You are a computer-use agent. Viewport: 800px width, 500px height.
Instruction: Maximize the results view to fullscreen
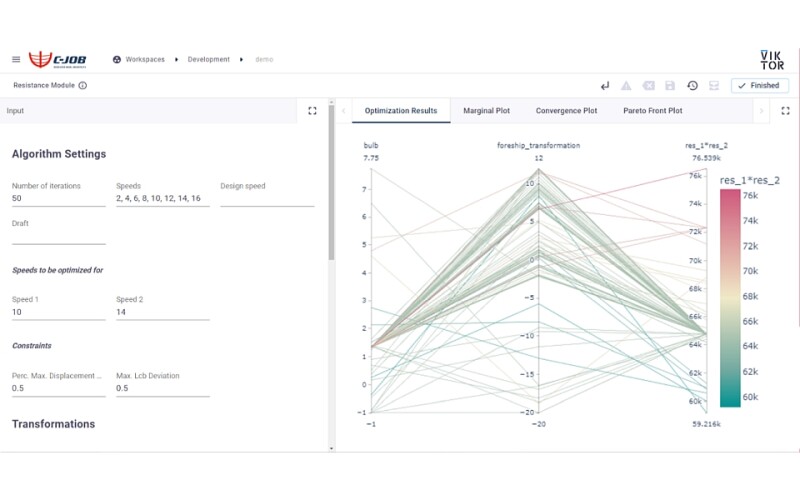[x=785, y=111]
